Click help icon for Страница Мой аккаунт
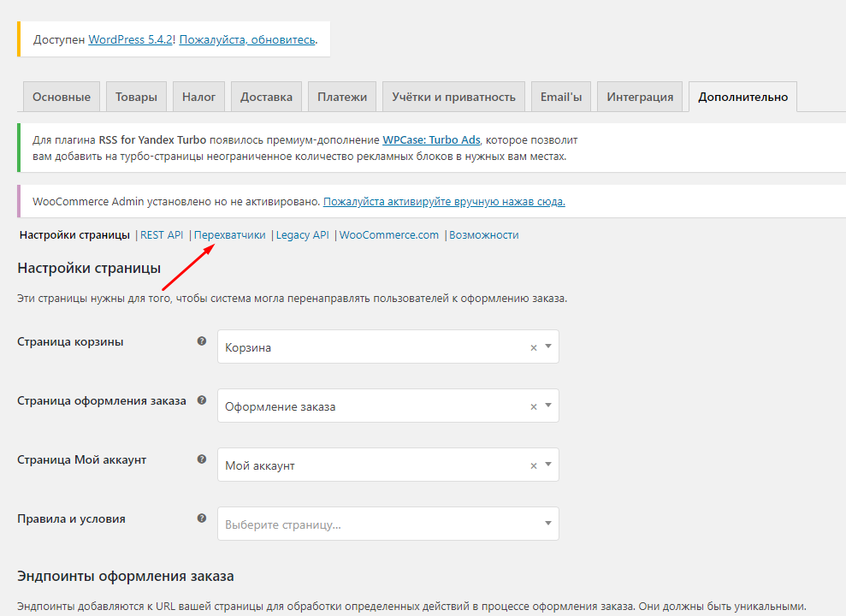The width and height of the screenshot is (846, 616). pyautogui.click(x=202, y=459)
